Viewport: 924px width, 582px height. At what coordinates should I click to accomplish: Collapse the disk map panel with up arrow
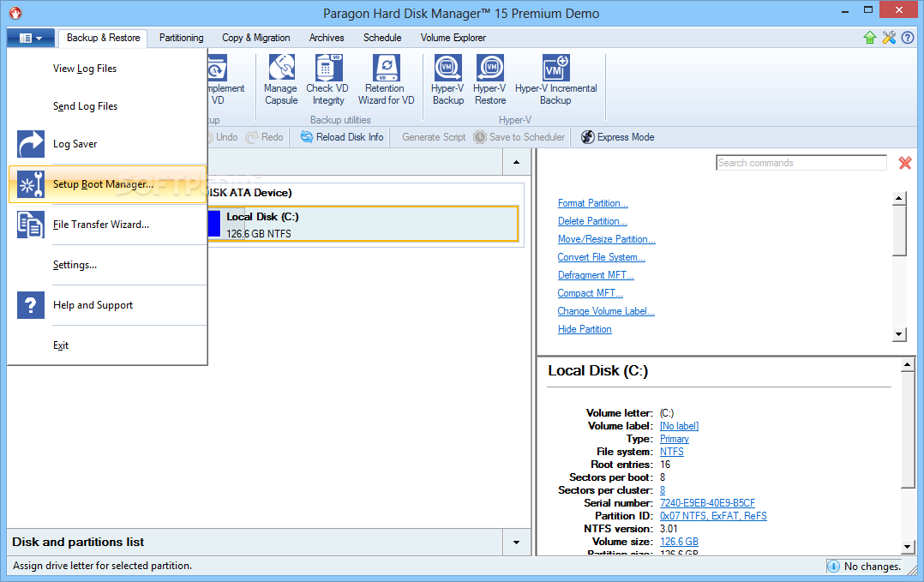tap(516, 162)
